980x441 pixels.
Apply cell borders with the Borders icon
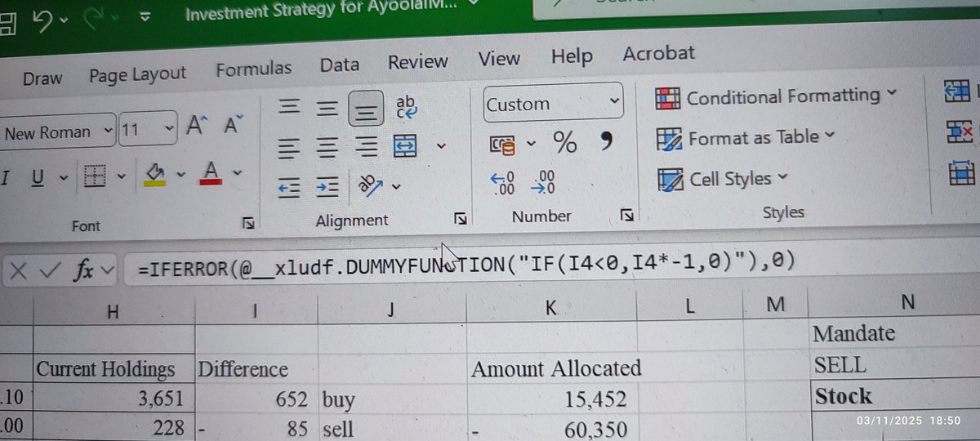[96, 176]
